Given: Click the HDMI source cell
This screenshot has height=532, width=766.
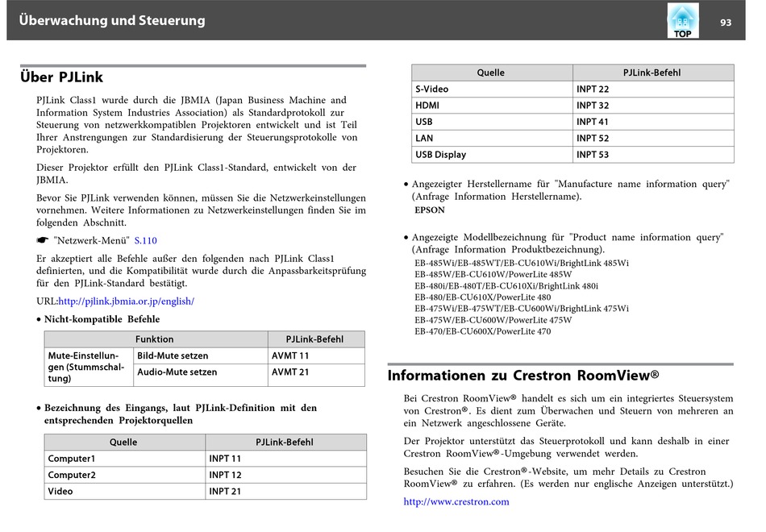Looking at the screenshot, I should coord(492,105).
